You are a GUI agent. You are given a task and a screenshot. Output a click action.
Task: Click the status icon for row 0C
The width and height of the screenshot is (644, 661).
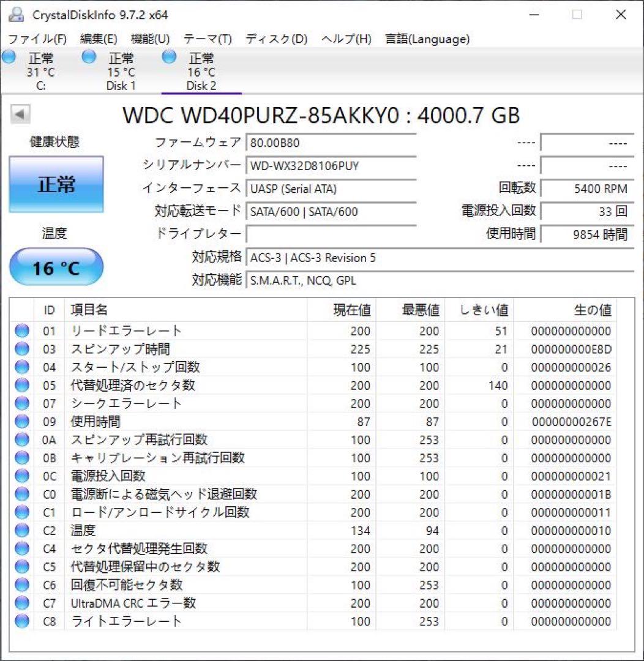click(22, 476)
